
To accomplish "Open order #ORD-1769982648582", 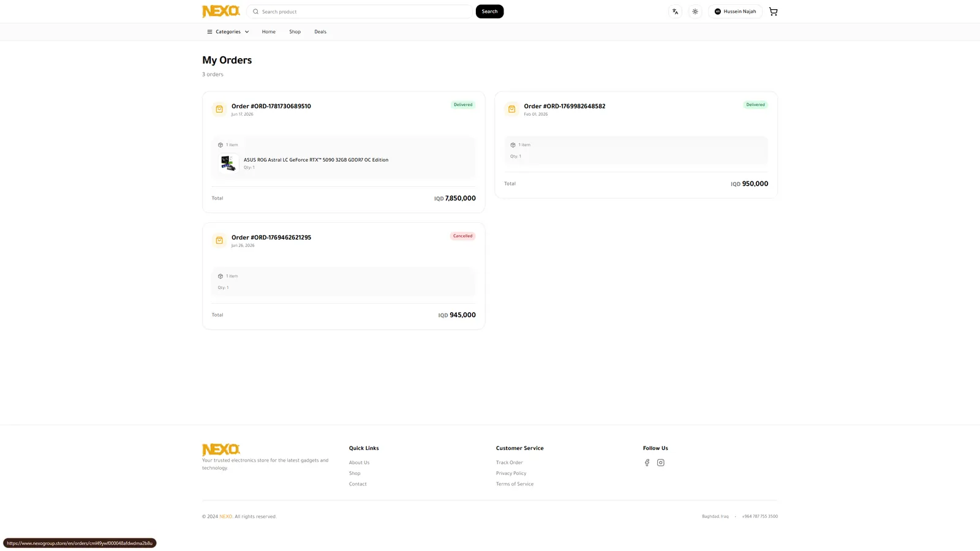I will click(564, 106).
